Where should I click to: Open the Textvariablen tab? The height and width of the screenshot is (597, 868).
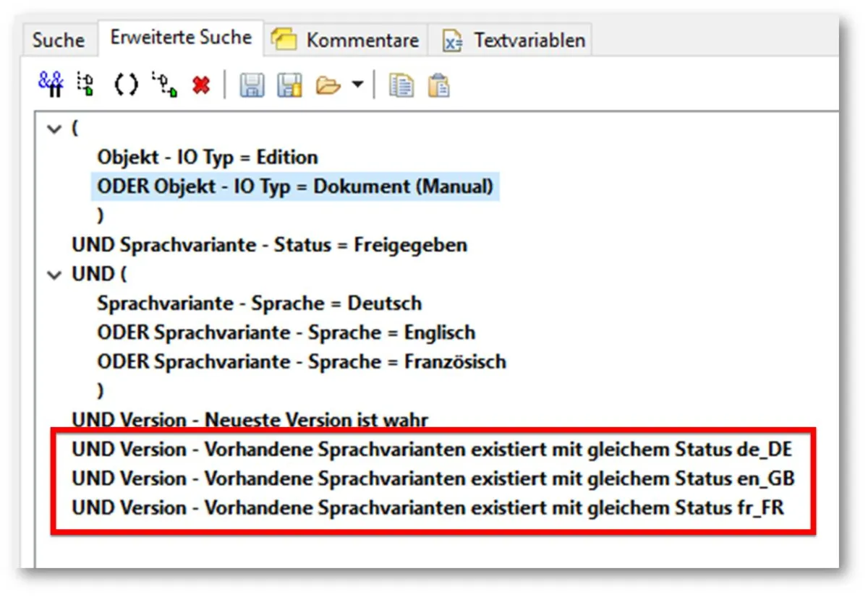[517, 40]
